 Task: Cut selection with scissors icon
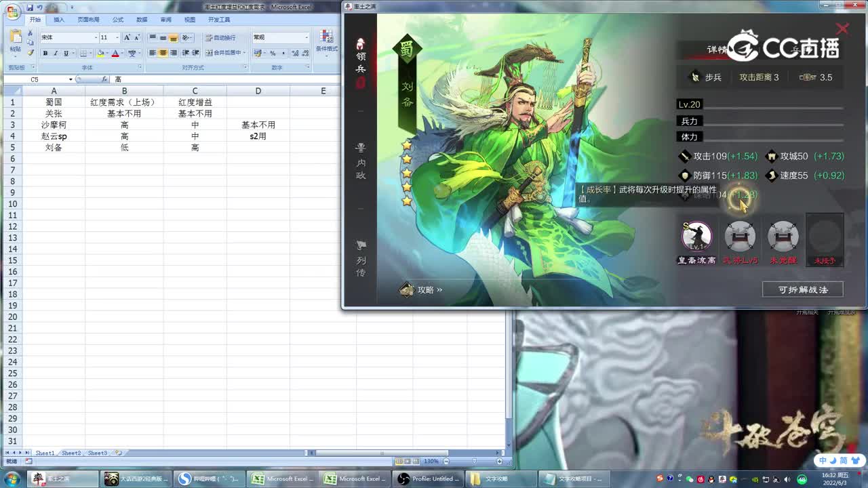[x=30, y=33]
